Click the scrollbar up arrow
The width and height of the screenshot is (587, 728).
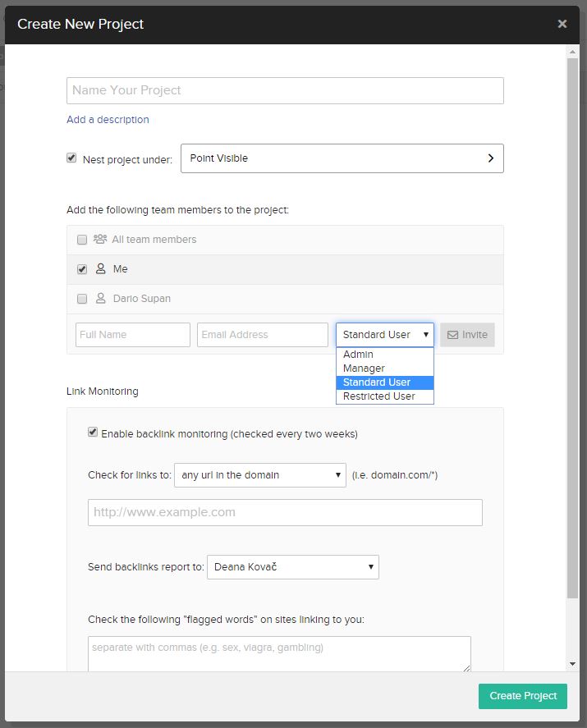pos(572,52)
